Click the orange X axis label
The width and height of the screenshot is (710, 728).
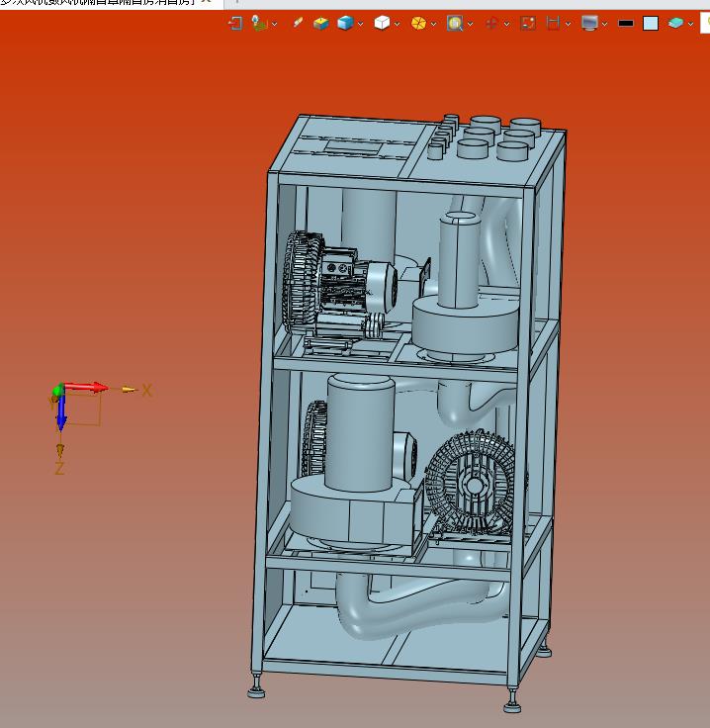146,390
